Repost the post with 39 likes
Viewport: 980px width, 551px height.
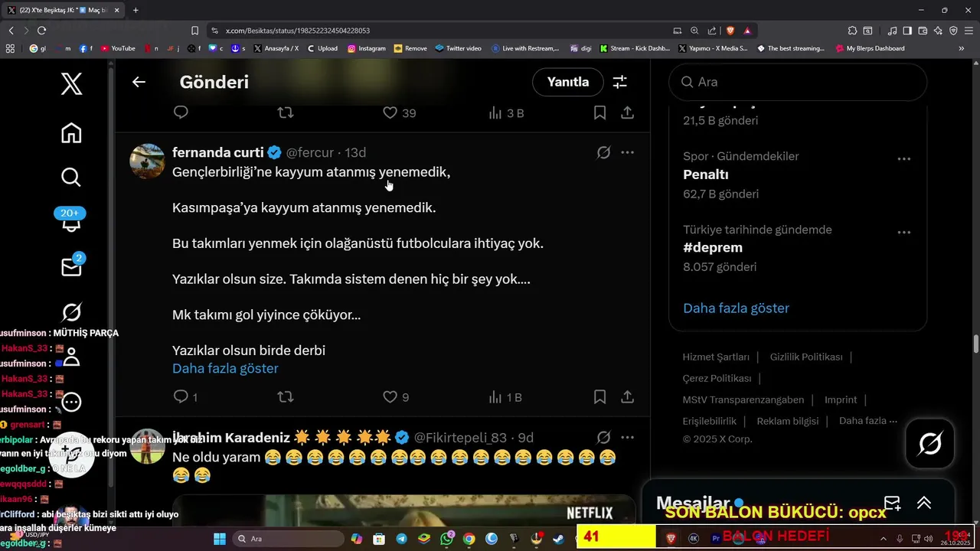coord(285,112)
